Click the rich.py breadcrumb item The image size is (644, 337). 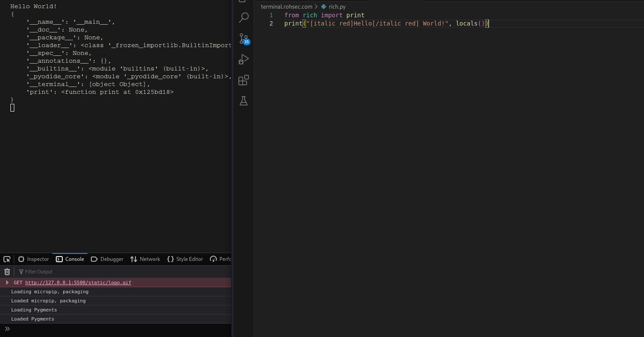click(337, 7)
